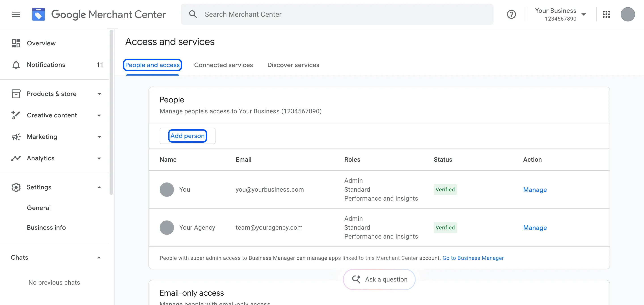Viewport: 644px width, 305px height.
Task: Click the sidebar vertical scrollbar
Action: [111, 112]
